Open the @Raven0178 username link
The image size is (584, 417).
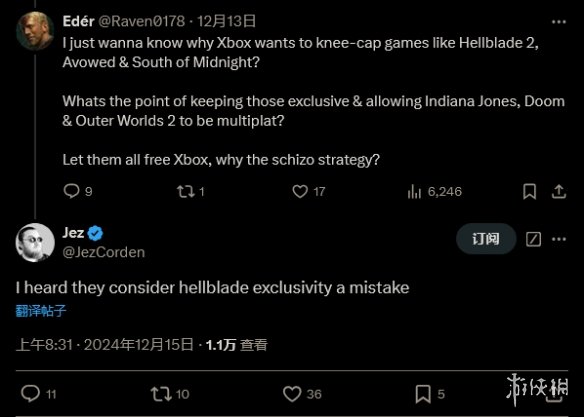click(x=142, y=21)
